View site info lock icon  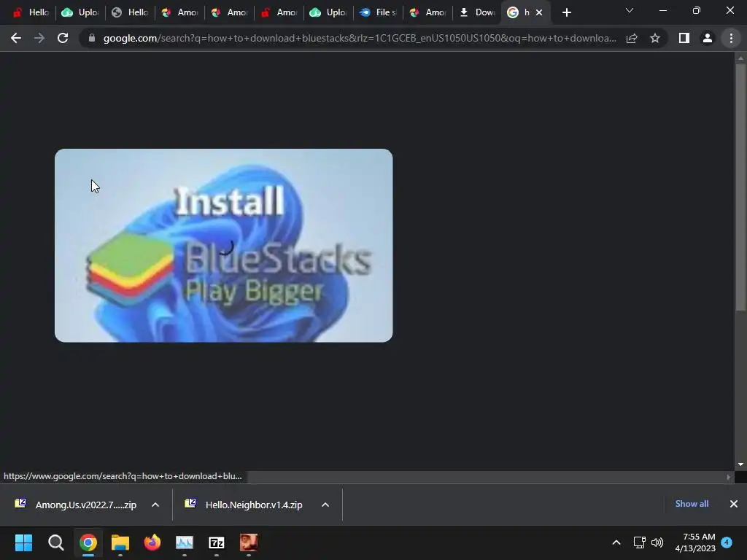coord(92,38)
